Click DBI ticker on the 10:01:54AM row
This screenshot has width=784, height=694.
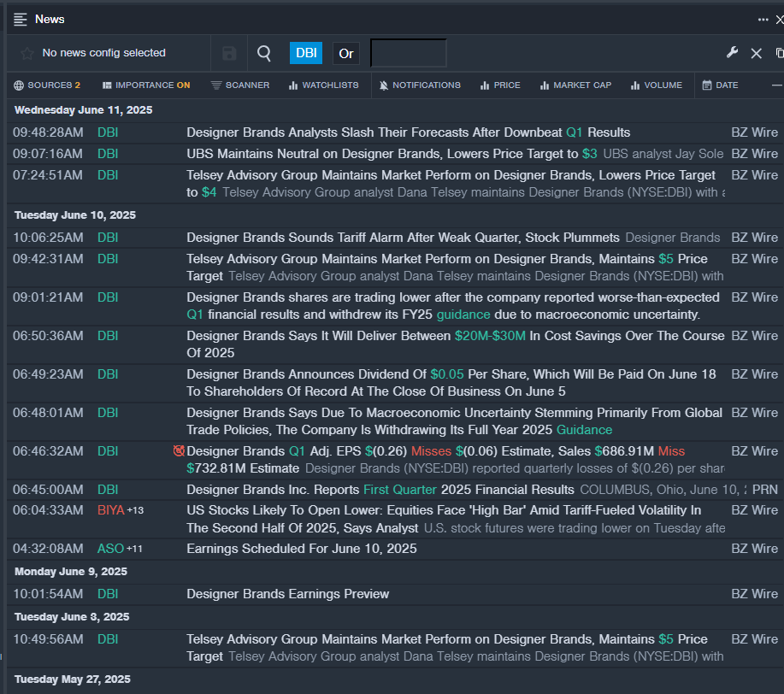108,594
